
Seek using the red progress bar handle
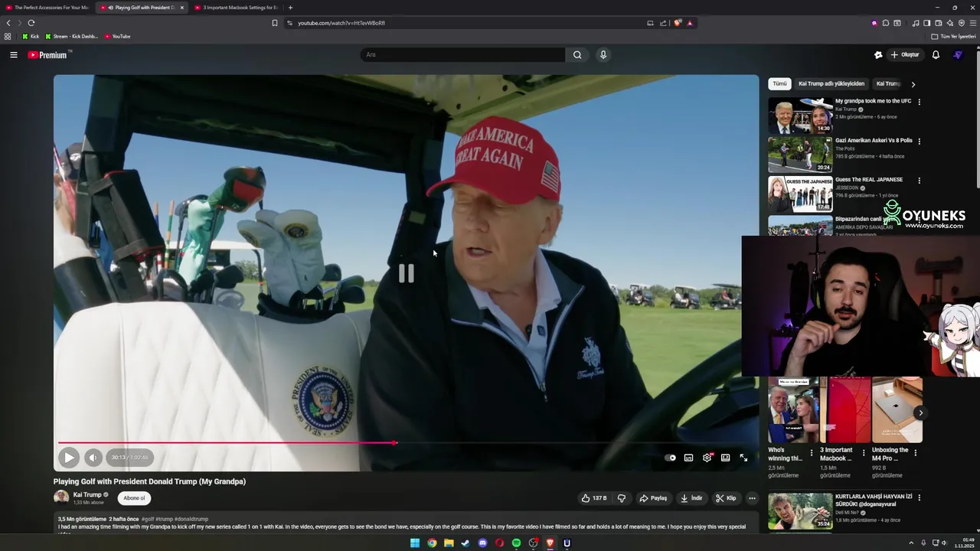(394, 443)
